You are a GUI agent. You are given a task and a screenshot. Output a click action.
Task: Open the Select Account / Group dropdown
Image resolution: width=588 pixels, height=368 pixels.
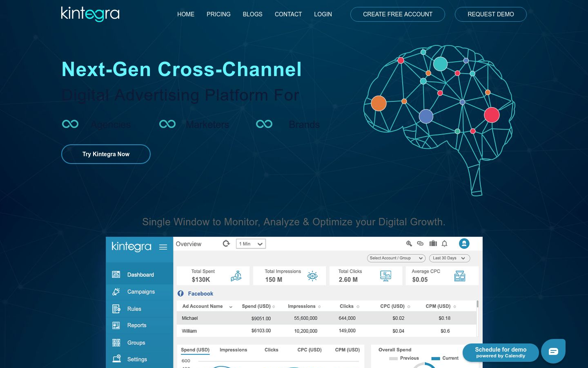[x=396, y=258]
